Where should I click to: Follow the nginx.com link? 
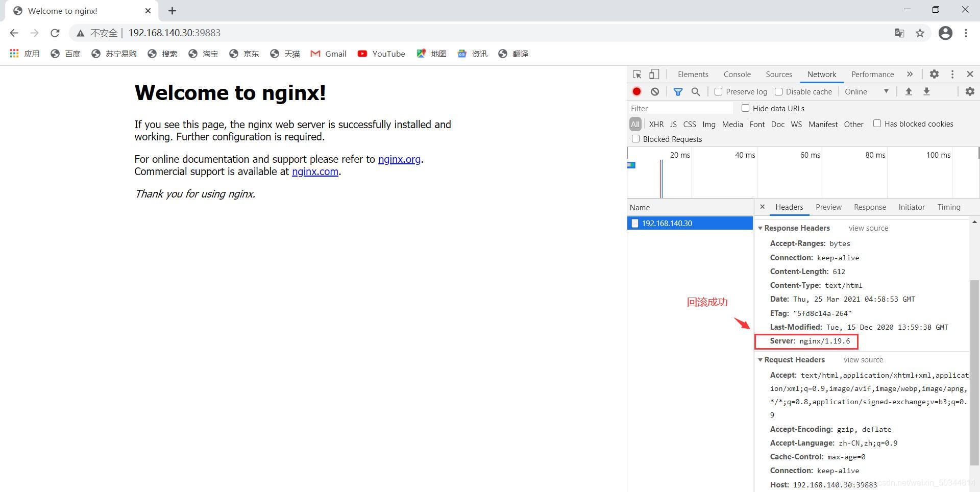pyautogui.click(x=315, y=171)
